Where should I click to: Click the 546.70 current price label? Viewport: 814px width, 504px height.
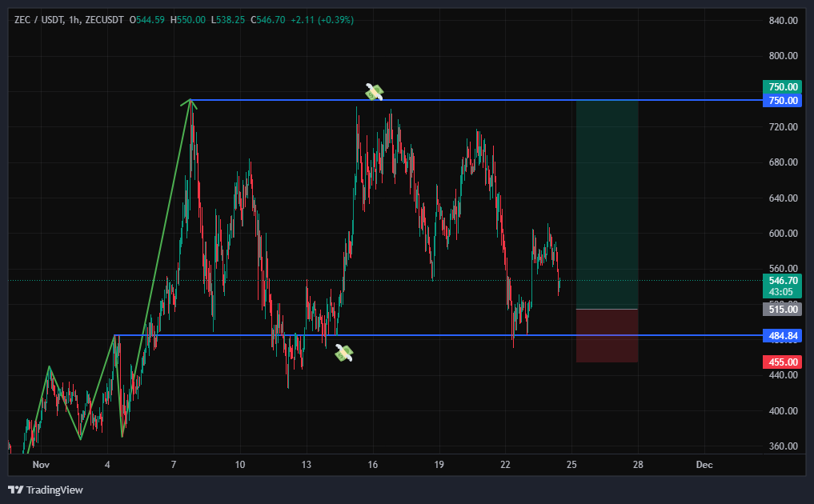point(783,281)
